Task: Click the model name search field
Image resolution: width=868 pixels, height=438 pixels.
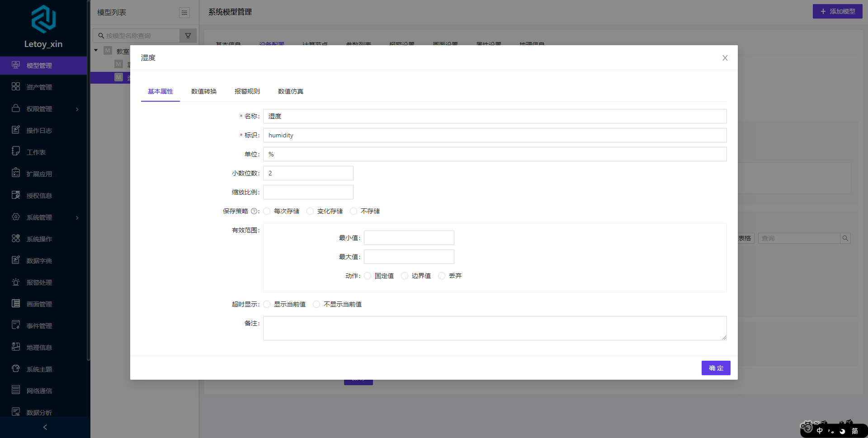Action: pyautogui.click(x=137, y=36)
